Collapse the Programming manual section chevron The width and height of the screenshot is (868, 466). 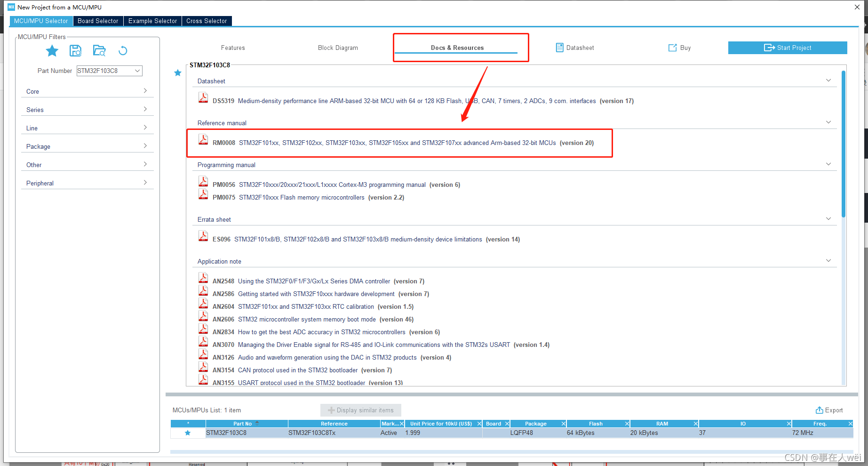828,164
